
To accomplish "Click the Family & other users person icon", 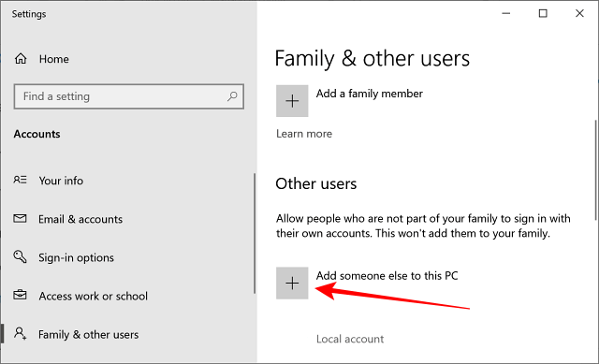I will coord(21,333).
